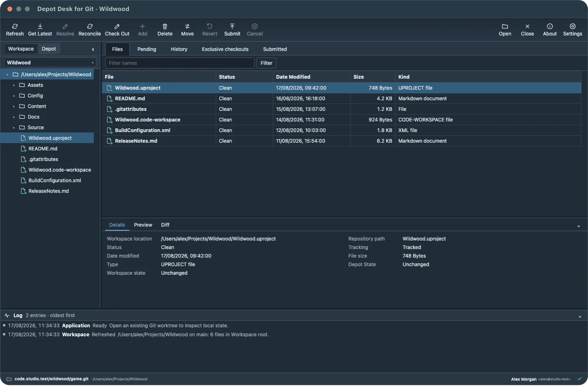Open the Submitted tab
Viewport: 588px width, 386px height.
[275, 49]
